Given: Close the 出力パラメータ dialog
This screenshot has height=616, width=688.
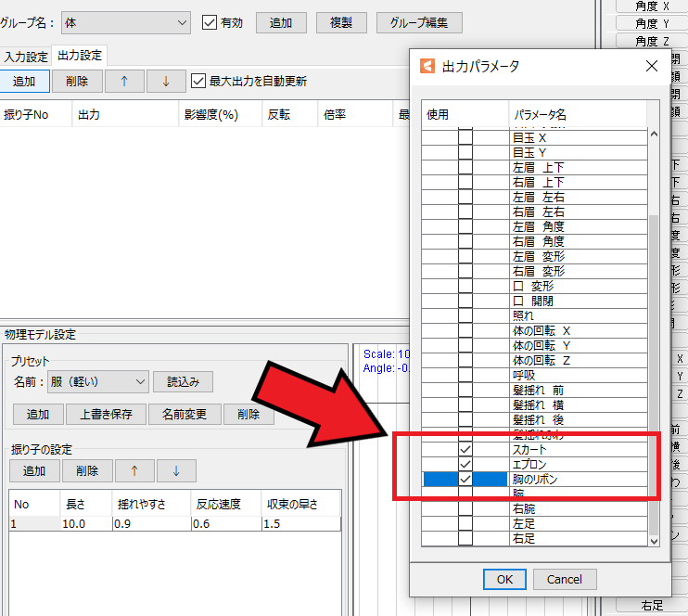Looking at the screenshot, I should pyautogui.click(x=650, y=66).
